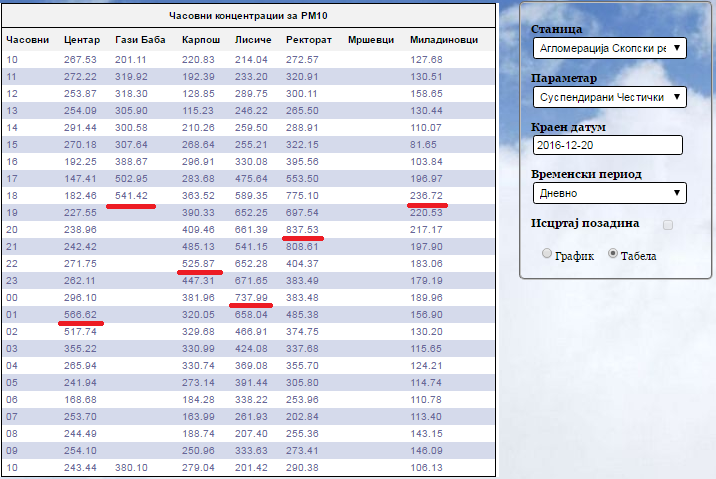Click the Часовни column header
The height and width of the screenshot is (479, 716).
tap(27, 40)
